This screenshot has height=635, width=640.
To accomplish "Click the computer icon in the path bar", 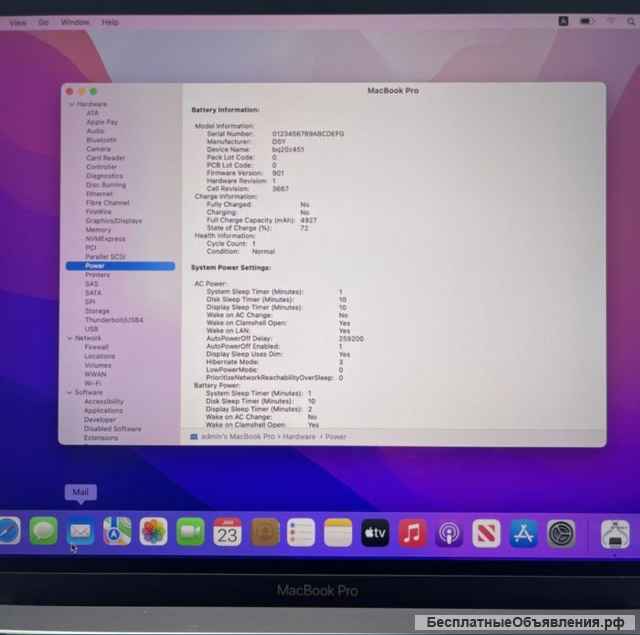I will click(194, 437).
